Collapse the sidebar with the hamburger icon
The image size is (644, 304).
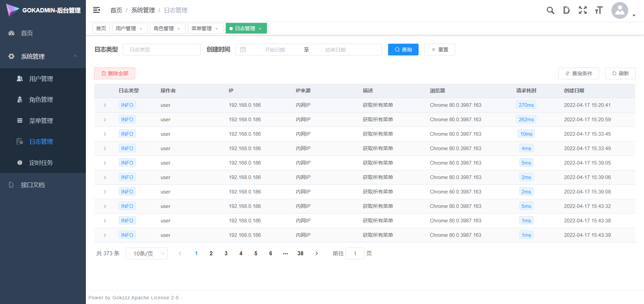[97, 10]
